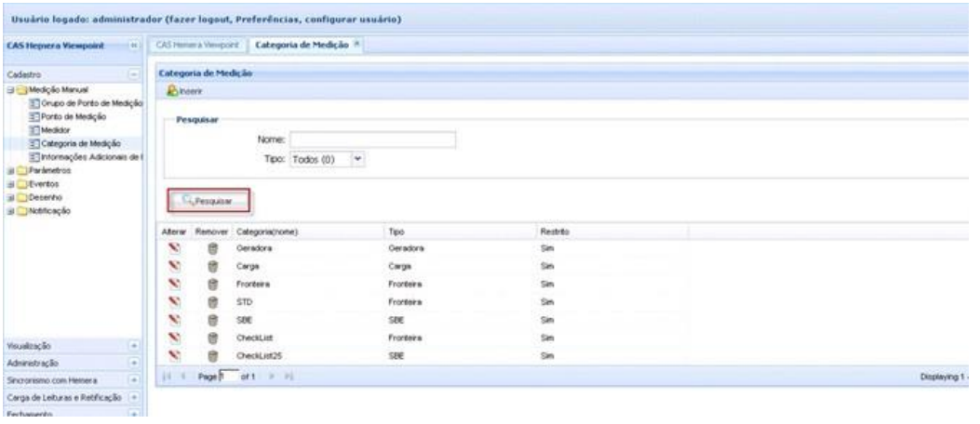980x424 pixels.
Task: Collapse the Cadastro panel
Action: (x=137, y=72)
